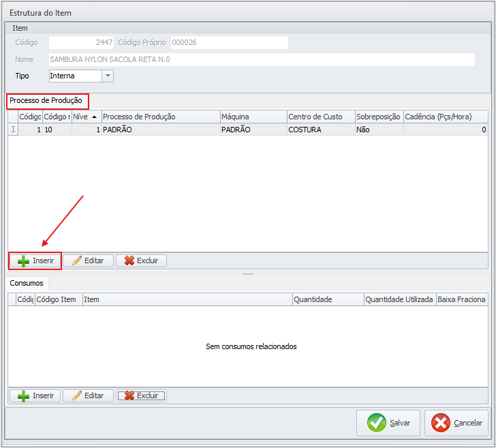Click the Nome field with SAMBURA NYLON

(262, 60)
